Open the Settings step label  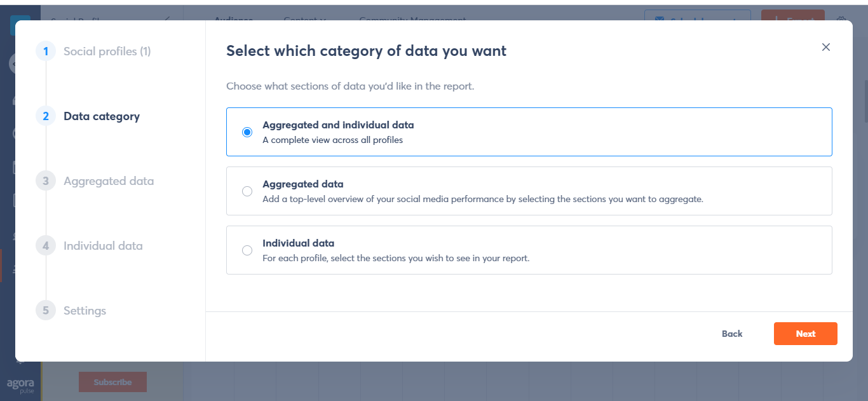pos(85,311)
